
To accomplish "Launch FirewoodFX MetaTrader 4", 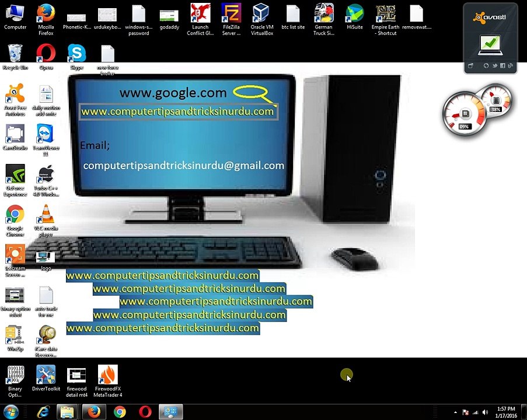I will [108, 381].
